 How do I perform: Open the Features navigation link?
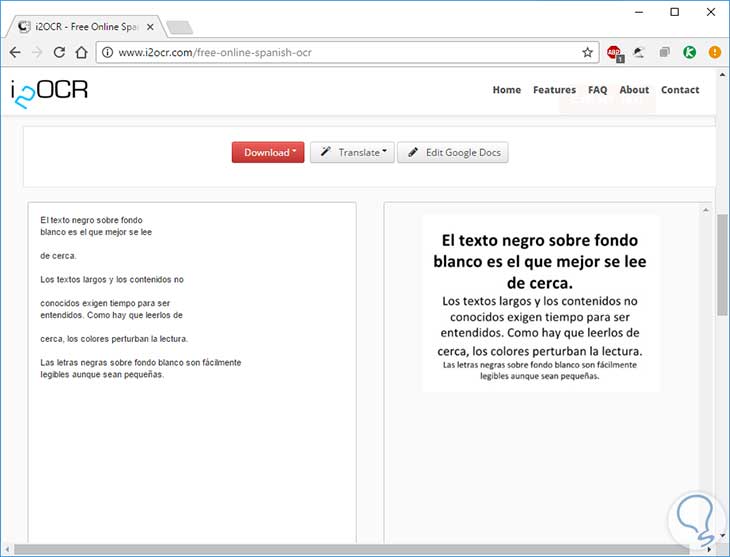(x=554, y=90)
